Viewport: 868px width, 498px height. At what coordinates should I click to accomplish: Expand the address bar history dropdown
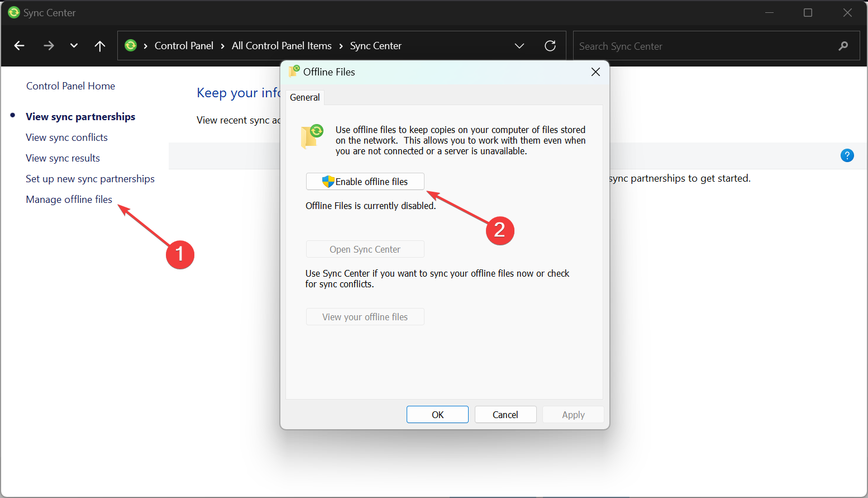coord(519,46)
